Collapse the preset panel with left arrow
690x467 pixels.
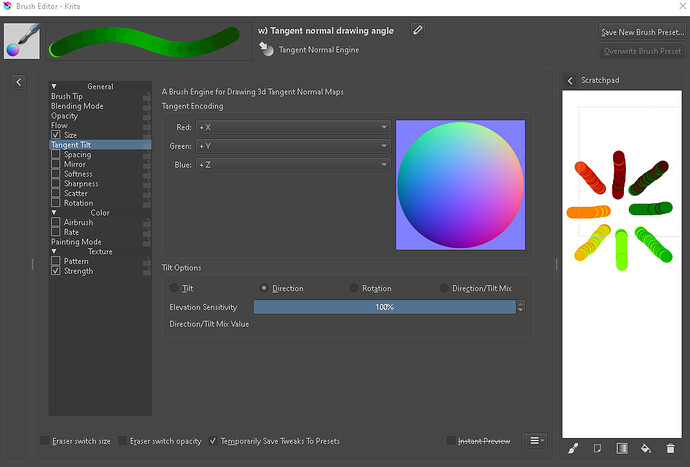(18, 82)
